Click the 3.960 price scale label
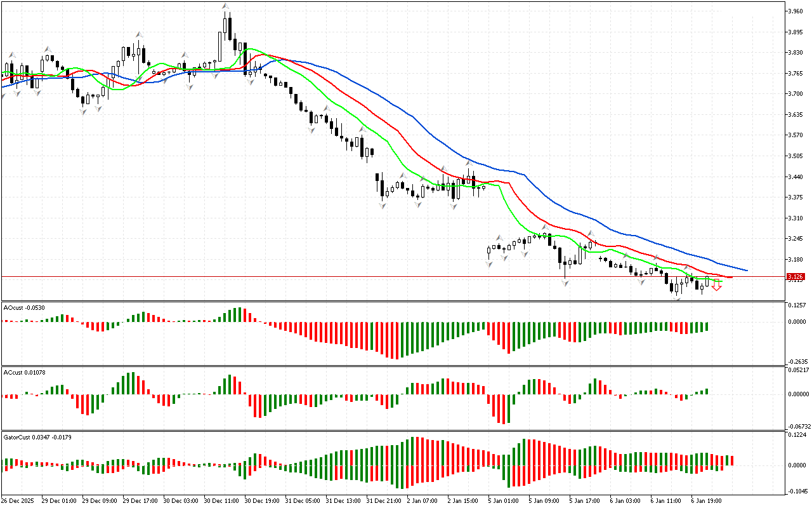 click(794, 11)
